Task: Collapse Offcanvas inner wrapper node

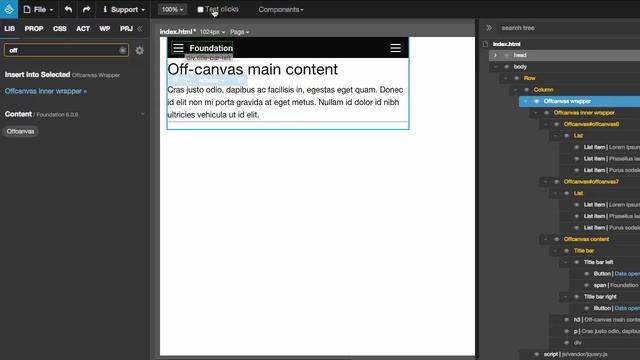Action: point(535,113)
